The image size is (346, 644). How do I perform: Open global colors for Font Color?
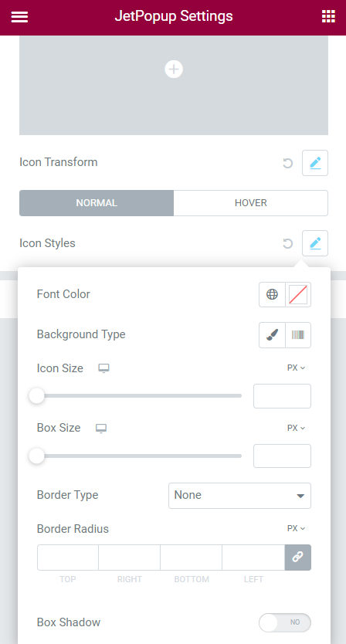pyautogui.click(x=272, y=294)
